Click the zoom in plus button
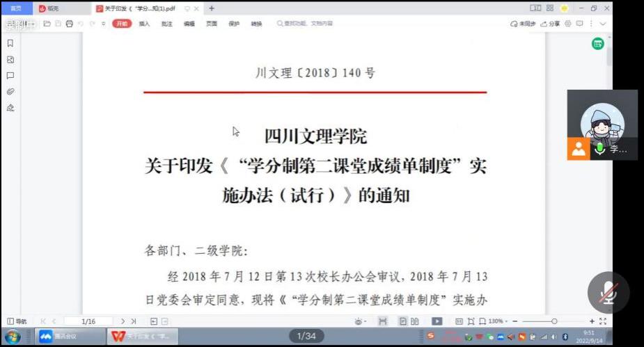The image size is (644, 347). click(592, 321)
